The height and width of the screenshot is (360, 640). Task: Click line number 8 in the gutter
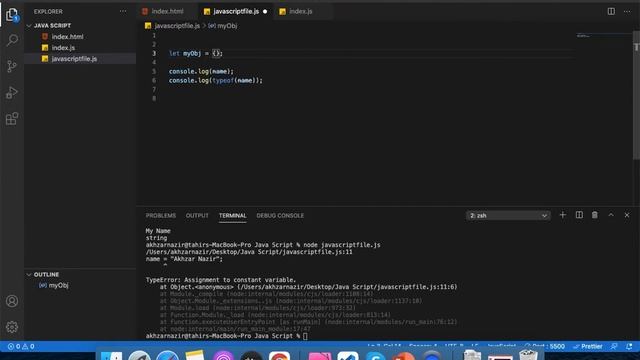154,98
